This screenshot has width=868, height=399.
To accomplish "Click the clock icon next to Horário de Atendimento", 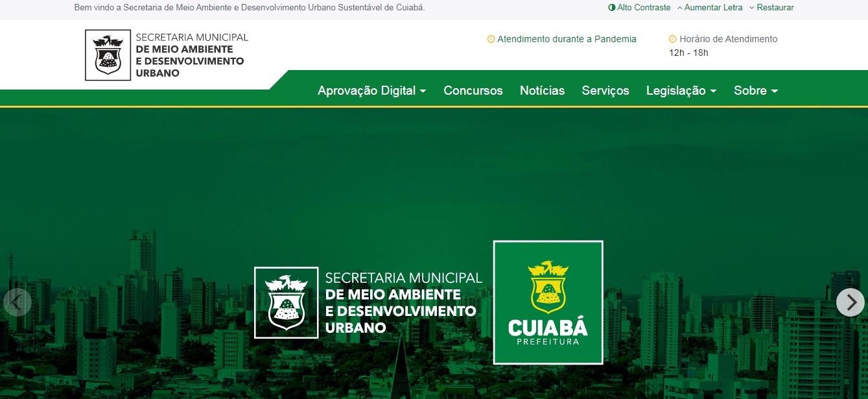I will [672, 39].
